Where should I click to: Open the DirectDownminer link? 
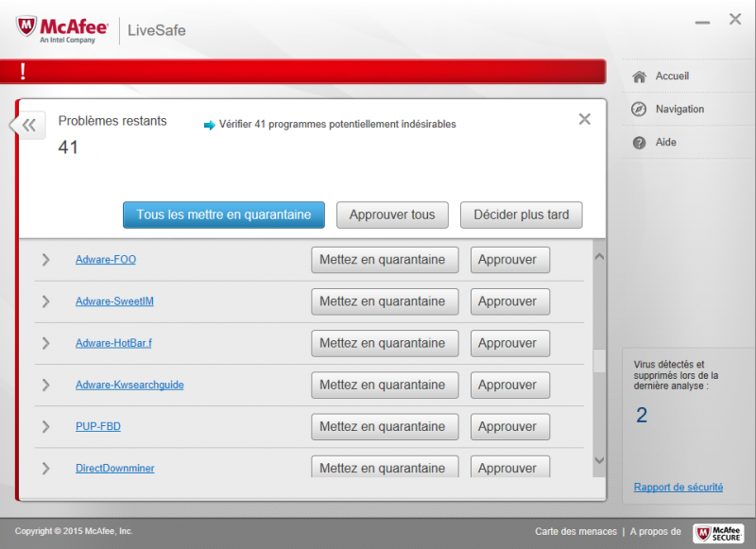114,468
